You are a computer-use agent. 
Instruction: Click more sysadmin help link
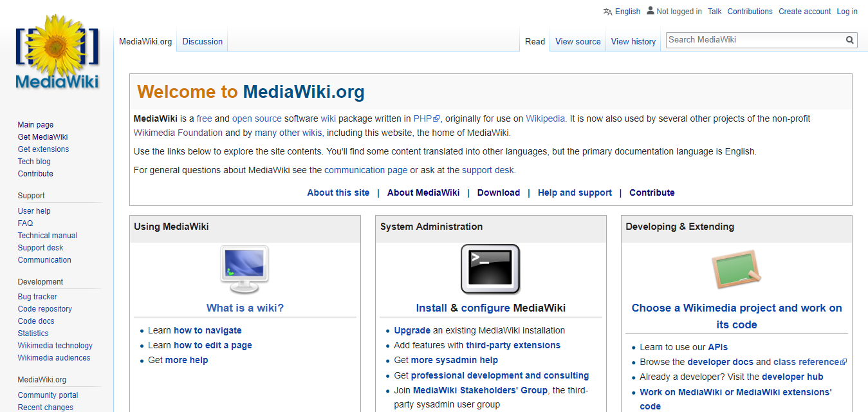point(454,360)
